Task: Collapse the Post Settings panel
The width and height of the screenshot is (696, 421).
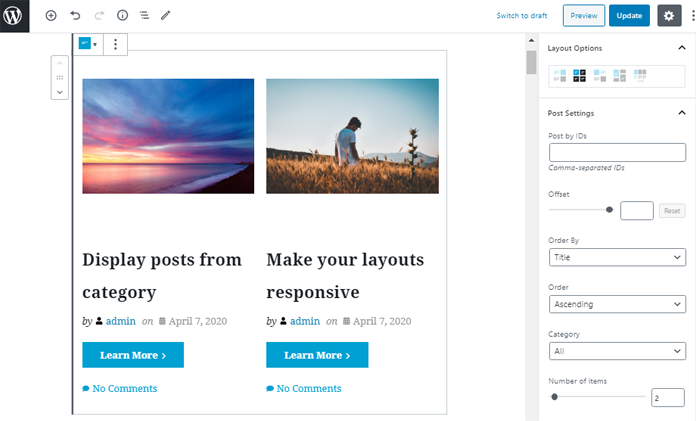Action: click(682, 113)
